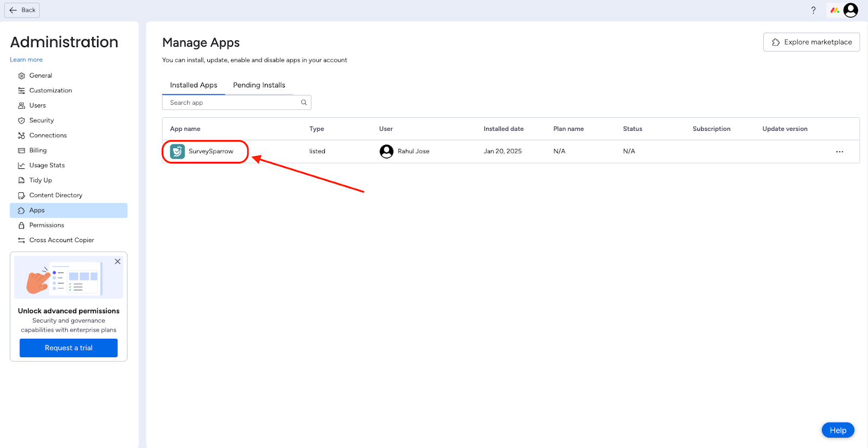The image size is (868, 448).
Task: Click the help question mark icon
Action: 813,10
